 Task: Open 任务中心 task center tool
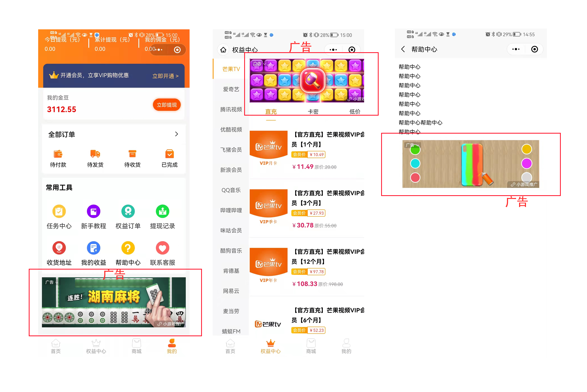[x=59, y=217]
